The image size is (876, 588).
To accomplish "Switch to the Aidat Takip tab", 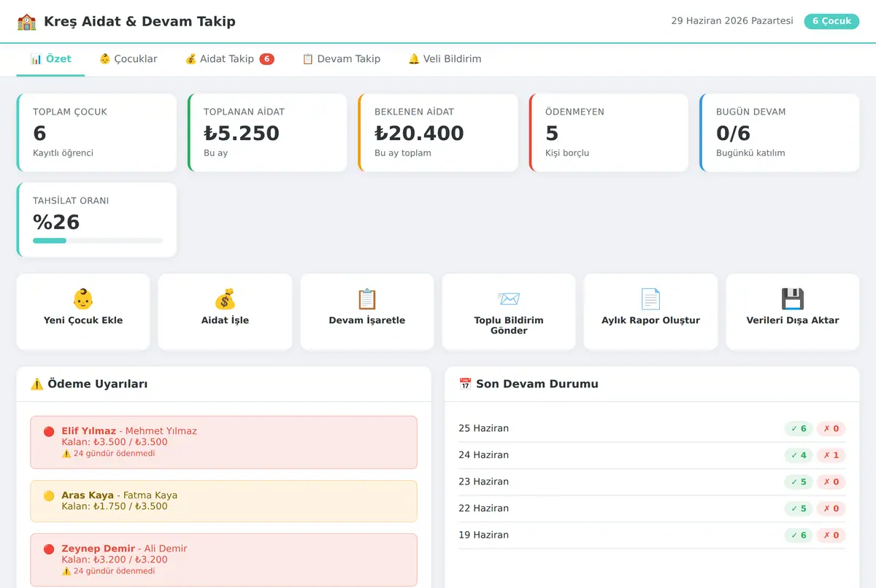I will [229, 59].
